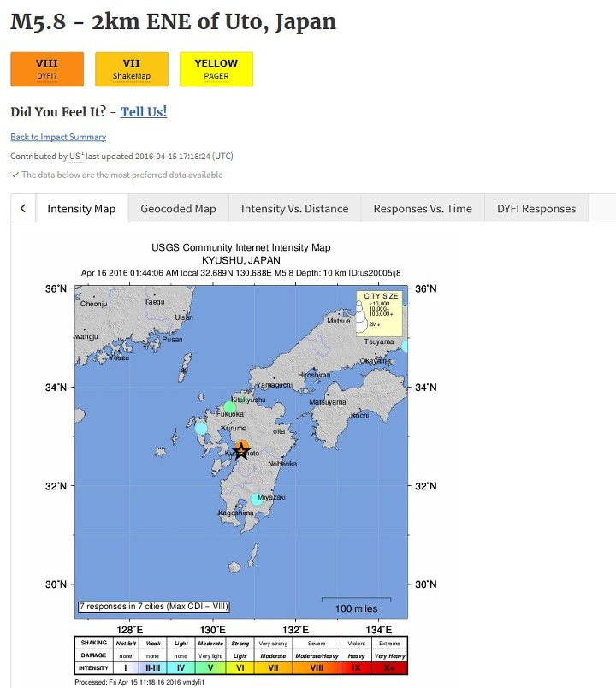
Task: Click the Pusan label on the map
Action: (x=173, y=339)
